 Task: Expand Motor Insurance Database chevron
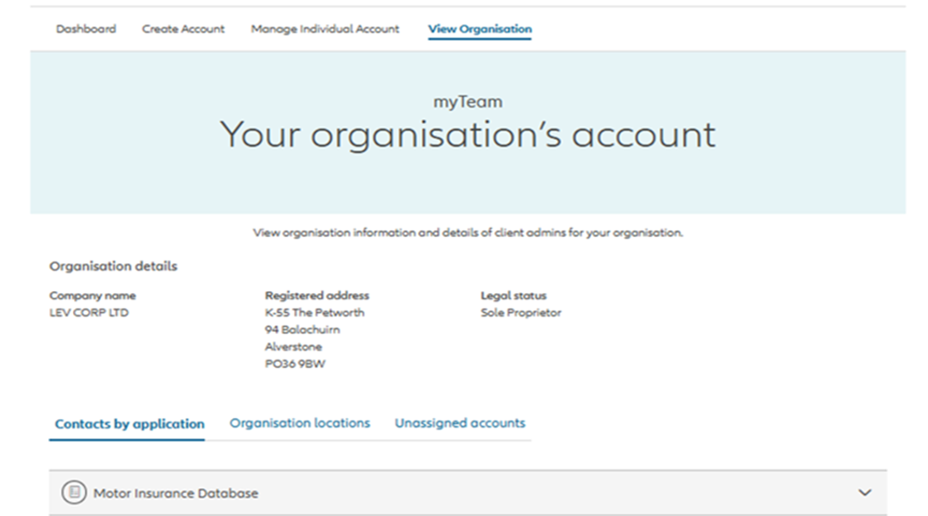point(865,492)
